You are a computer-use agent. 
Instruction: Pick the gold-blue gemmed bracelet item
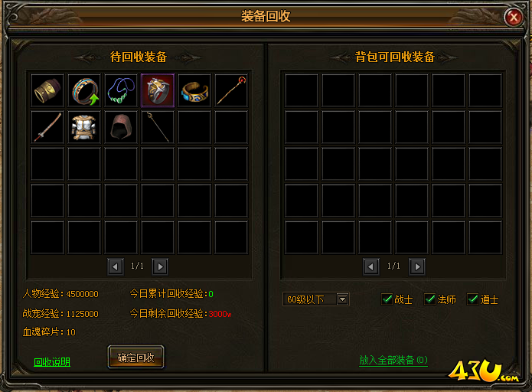pos(194,90)
